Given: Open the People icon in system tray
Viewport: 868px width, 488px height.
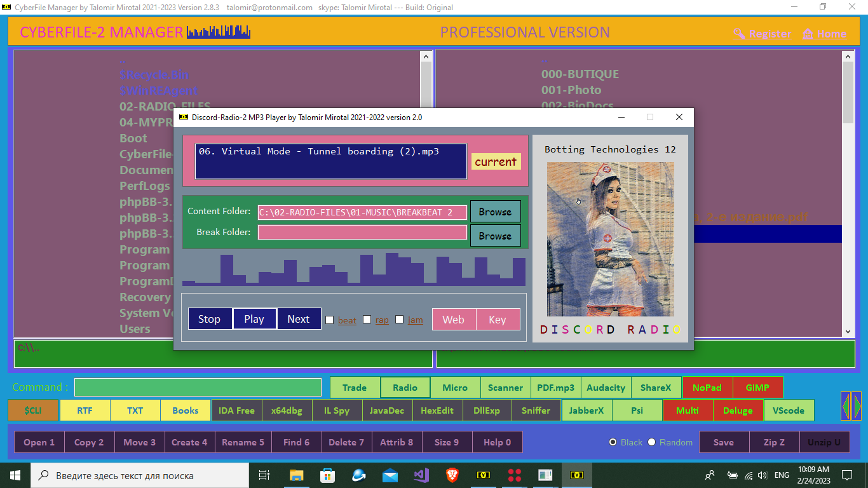Looking at the screenshot, I should [710, 475].
